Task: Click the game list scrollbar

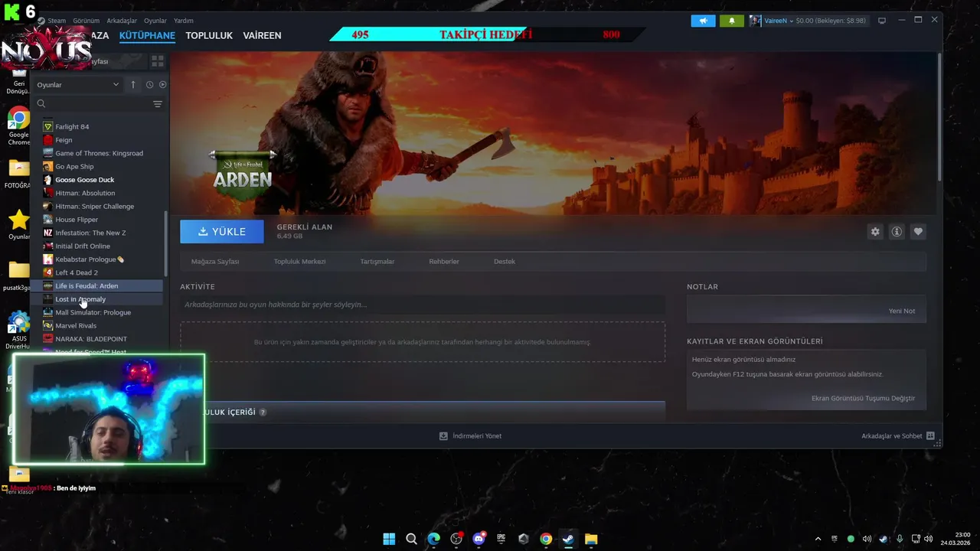Action: [165, 245]
